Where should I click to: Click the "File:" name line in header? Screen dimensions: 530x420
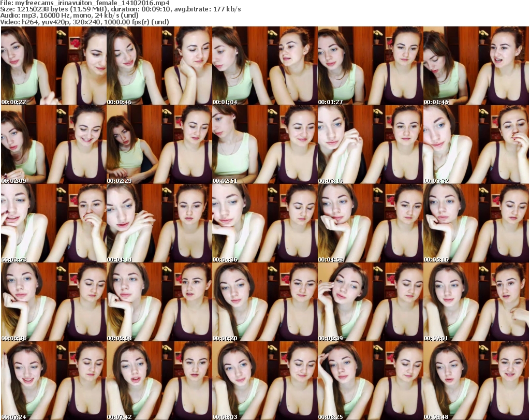[85, 3]
